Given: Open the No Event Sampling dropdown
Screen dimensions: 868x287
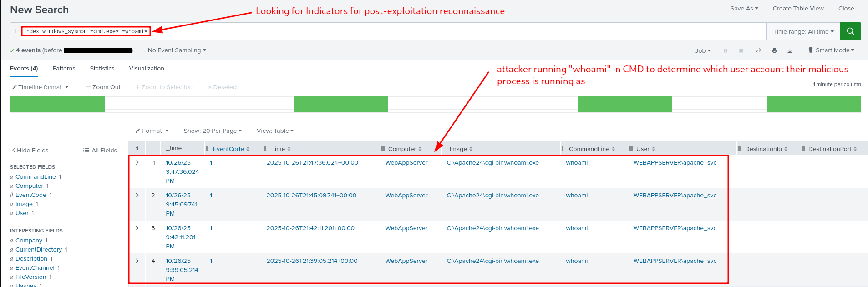Looking at the screenshot, I should (177, 50).
